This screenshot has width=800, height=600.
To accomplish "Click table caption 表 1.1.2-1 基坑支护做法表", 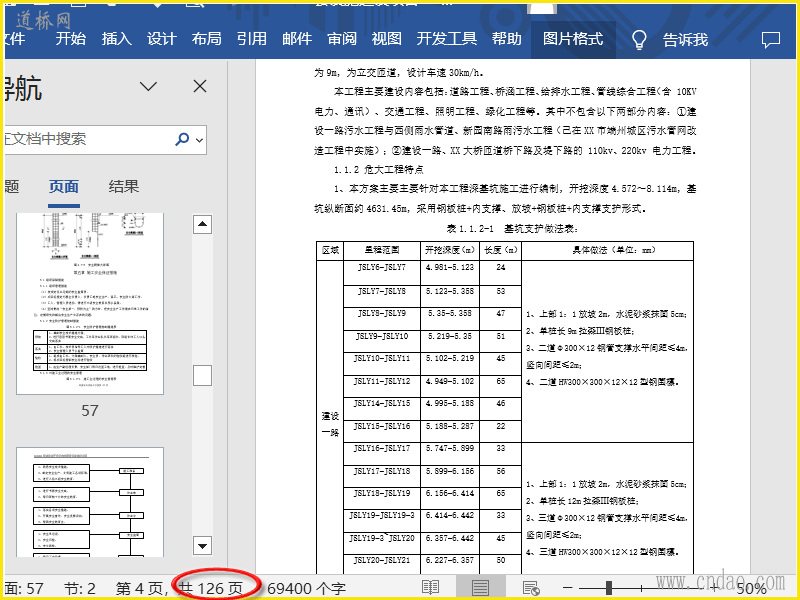I will (x=512, y=229).
